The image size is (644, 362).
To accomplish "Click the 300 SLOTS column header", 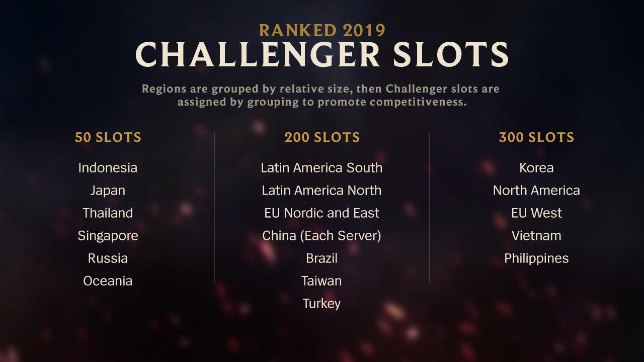I will [536, 137].
